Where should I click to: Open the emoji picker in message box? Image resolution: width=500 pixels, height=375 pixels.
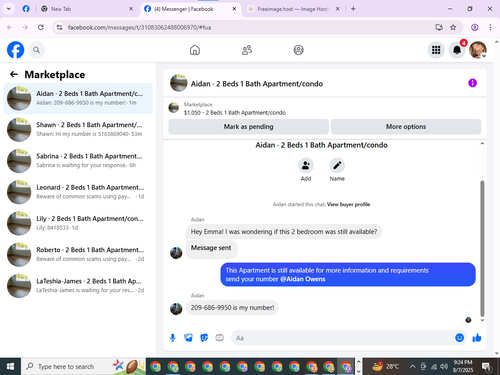tap(459, 338)
